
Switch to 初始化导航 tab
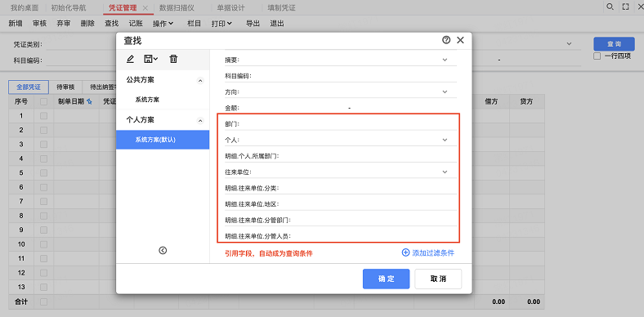click(69, 8)
